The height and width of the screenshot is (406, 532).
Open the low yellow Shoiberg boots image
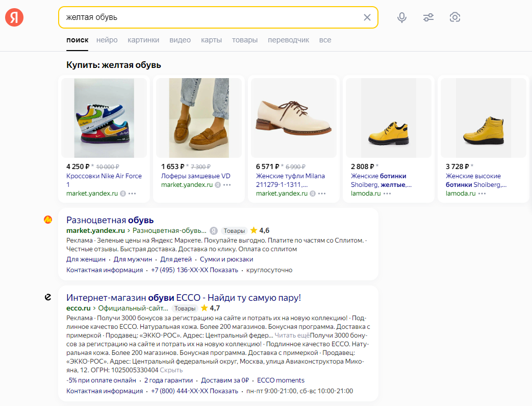(389, 118)
